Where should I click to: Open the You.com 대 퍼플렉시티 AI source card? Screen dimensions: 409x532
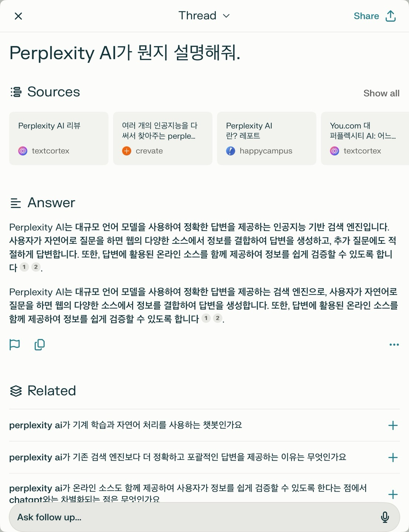(365, 138)
